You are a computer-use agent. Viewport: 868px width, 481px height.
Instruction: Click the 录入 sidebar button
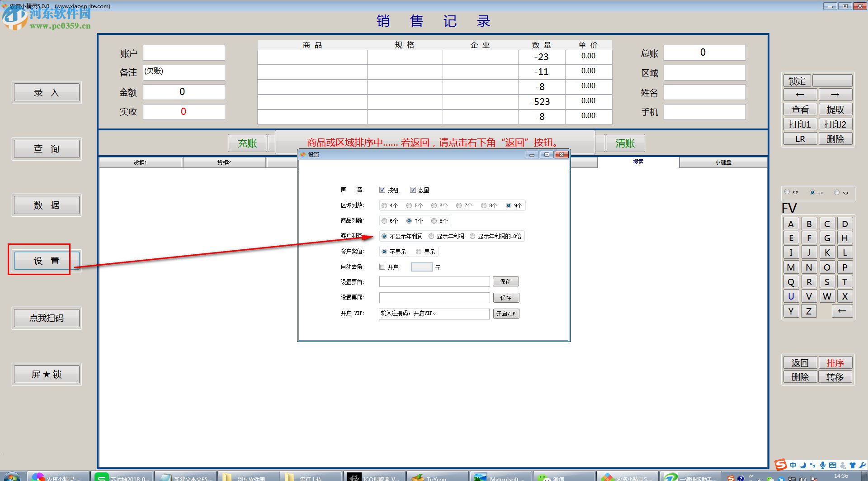[47, 93]
